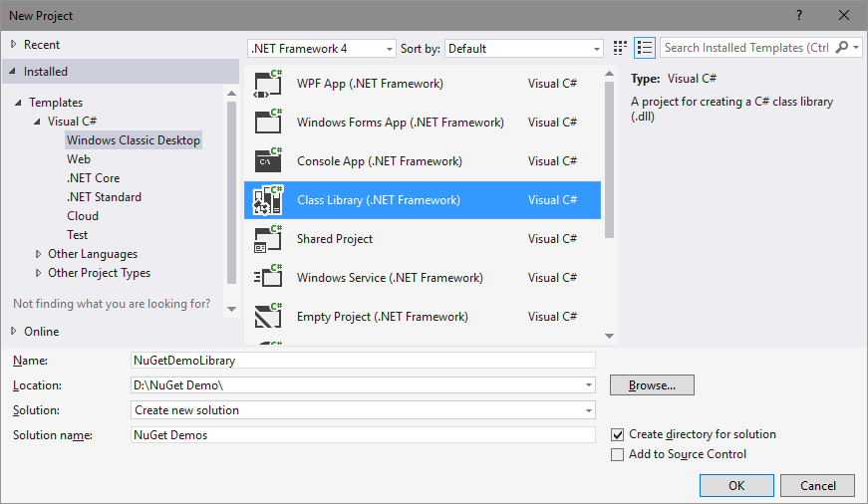Click the Browse button
The width and height of the screenshot is (868, 504).
coord(652,385)
